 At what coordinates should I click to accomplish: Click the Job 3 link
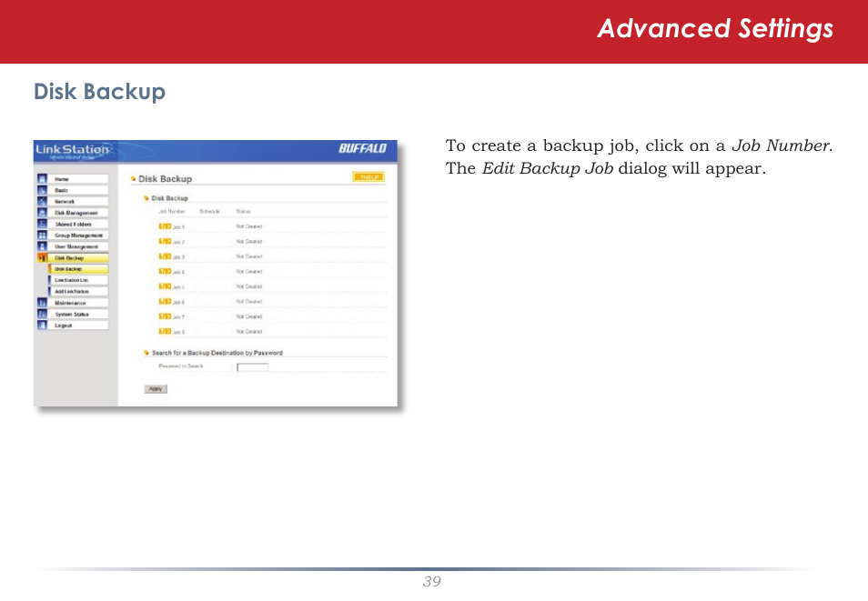coord(179,256)
